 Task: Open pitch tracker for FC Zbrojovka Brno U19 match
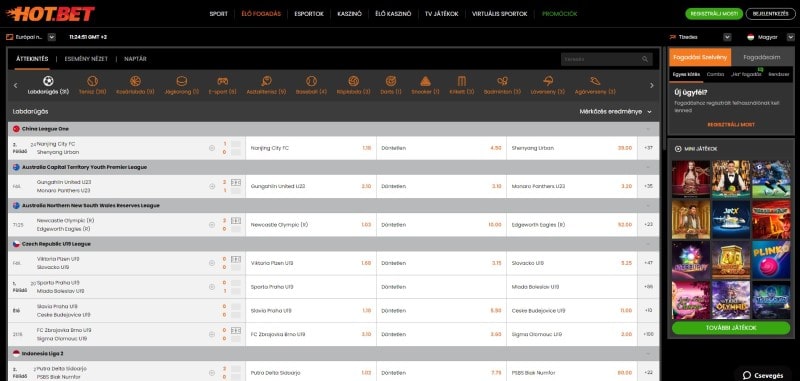point(236,330)
